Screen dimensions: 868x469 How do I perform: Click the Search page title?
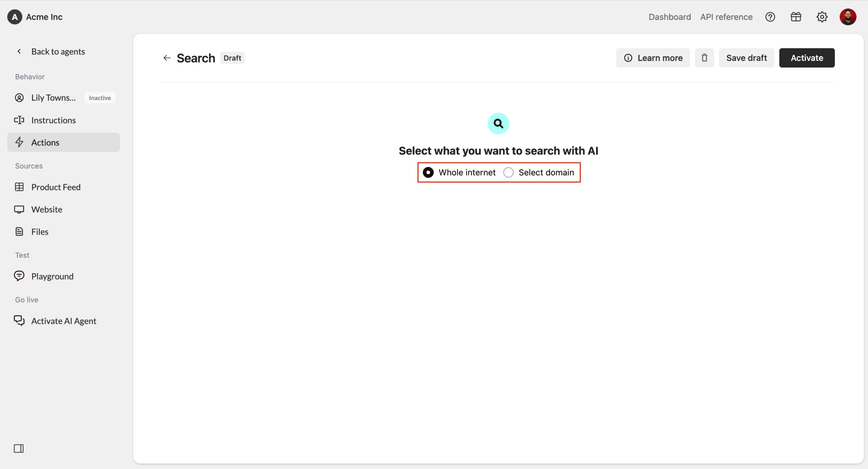click(196, 58)
